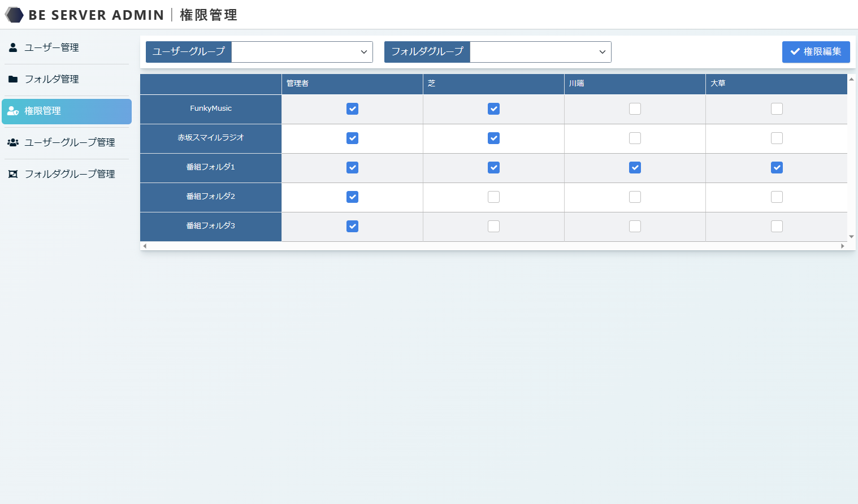Check 番組フォルダ2 permission for 芝
The image size is (858, 504).
click(x=493, y=197)
